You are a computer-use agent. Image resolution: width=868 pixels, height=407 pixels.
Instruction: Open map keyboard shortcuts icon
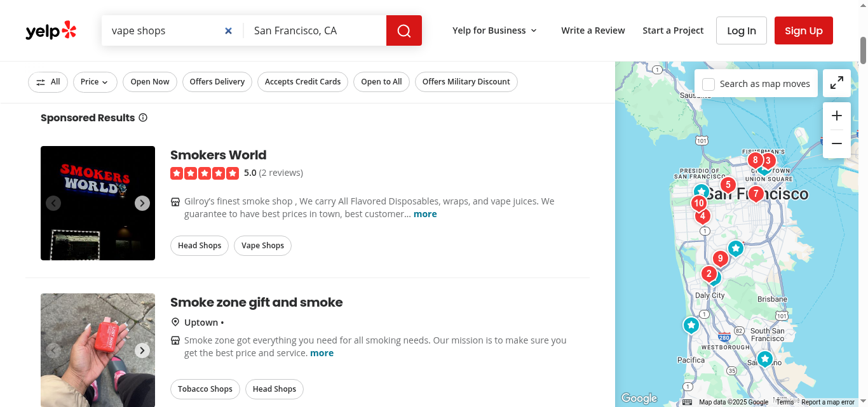(x=687, y=402)
